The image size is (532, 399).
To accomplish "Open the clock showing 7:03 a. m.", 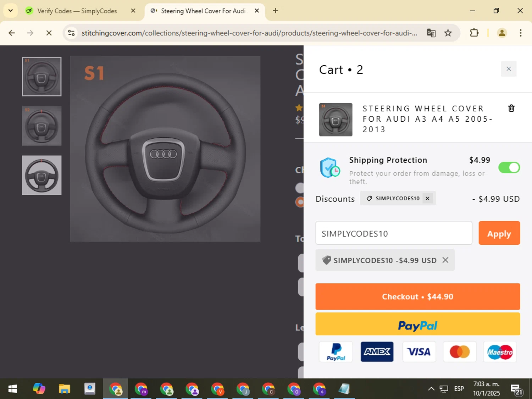I will click(486, 389).
